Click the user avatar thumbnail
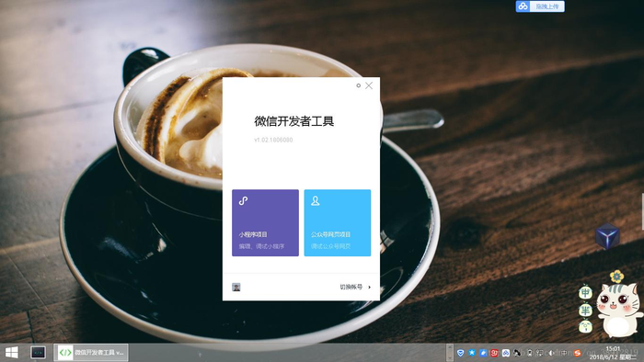 tap(236, 287)
